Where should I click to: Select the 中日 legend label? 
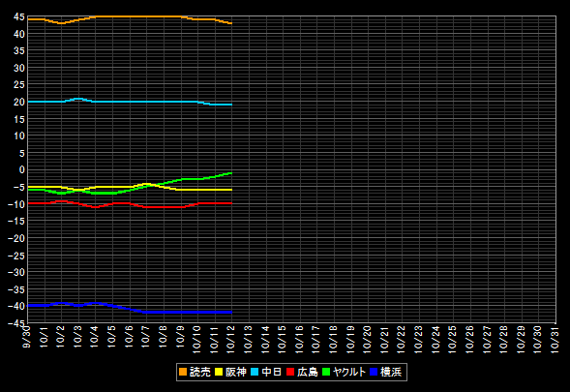click(272, 372)
